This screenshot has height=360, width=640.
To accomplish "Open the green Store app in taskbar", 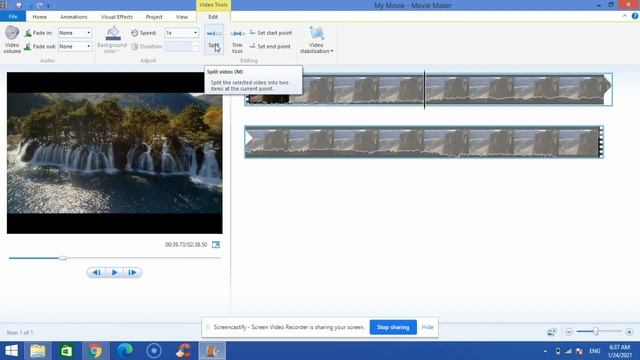I will click(x=67, y=351).
